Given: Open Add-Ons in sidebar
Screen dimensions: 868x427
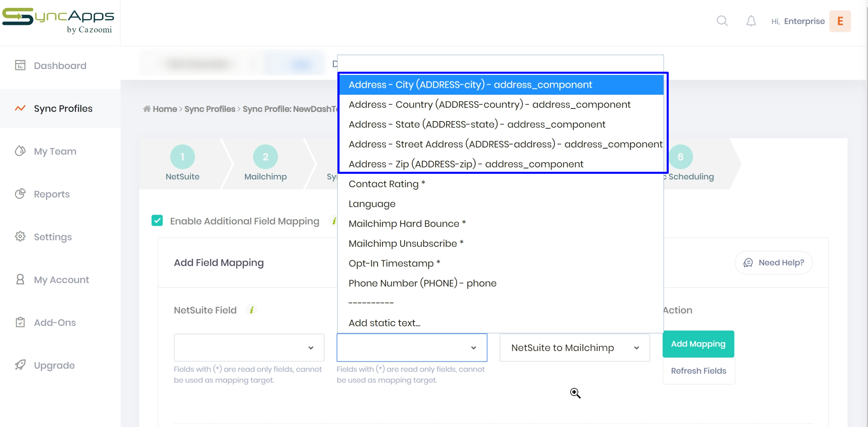Looking at the screenshot, I should coord(60,322).
